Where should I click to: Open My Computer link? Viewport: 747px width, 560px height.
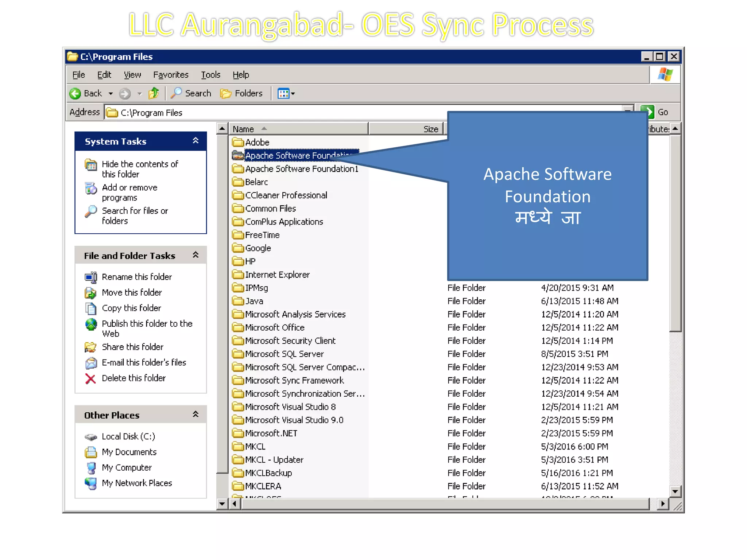[127, 468]
